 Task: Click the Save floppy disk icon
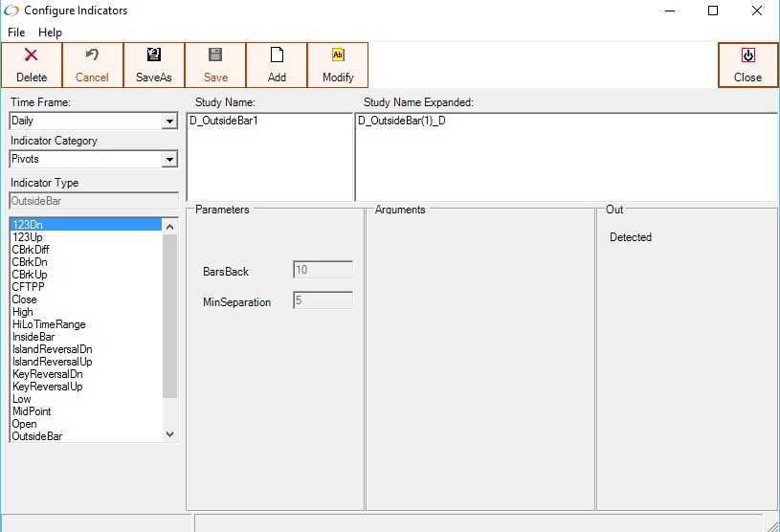tap(215, 55)
